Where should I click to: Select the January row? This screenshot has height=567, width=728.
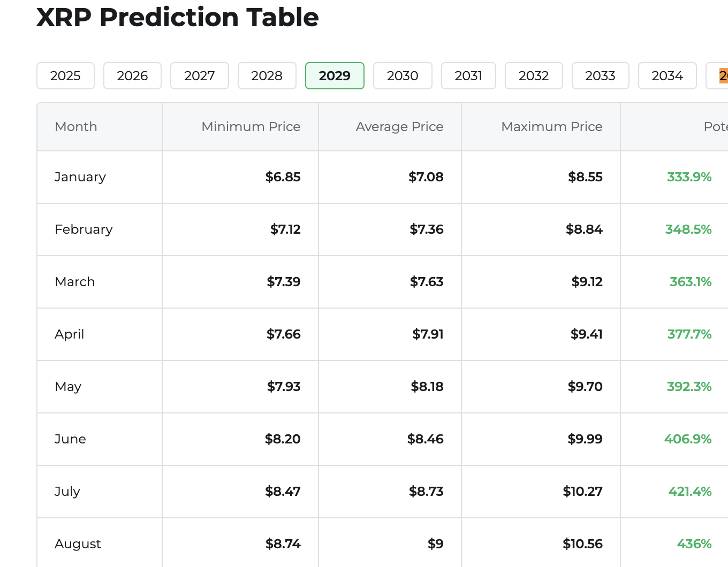click(x=80, y=177)
